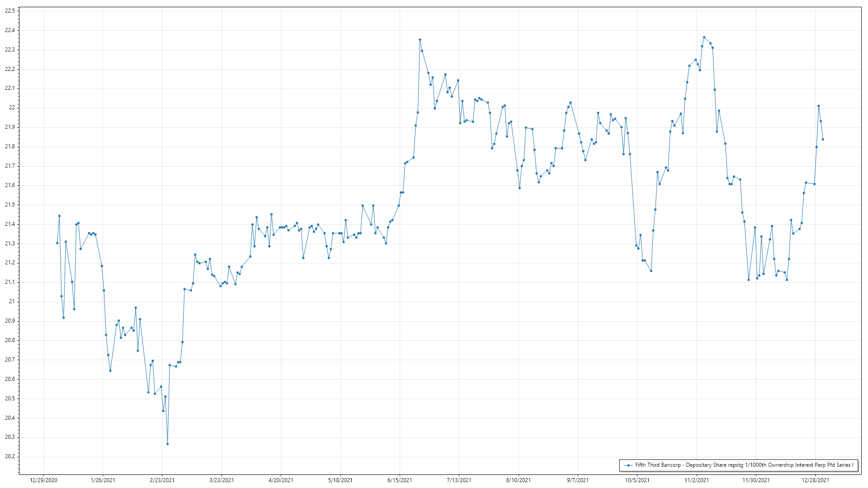Click the 12/29/2020 x-axis date label

tap(43, 480)
